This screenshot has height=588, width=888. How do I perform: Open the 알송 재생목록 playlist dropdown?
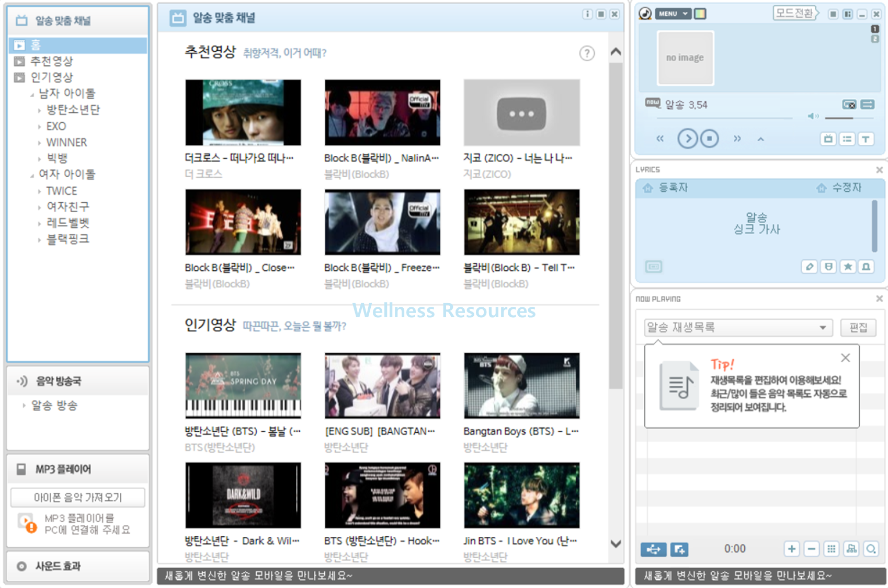pos(738,328)
